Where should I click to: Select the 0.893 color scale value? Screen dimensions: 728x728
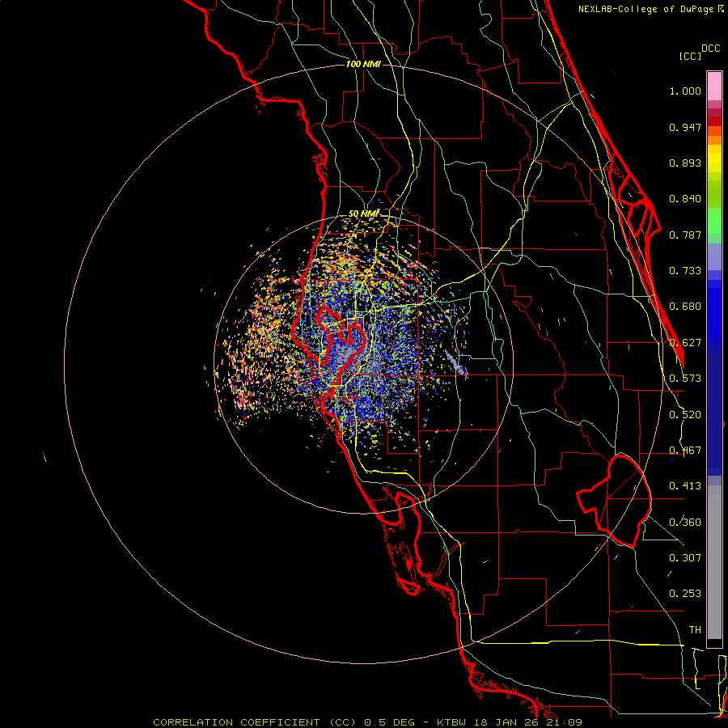point(685,163)
